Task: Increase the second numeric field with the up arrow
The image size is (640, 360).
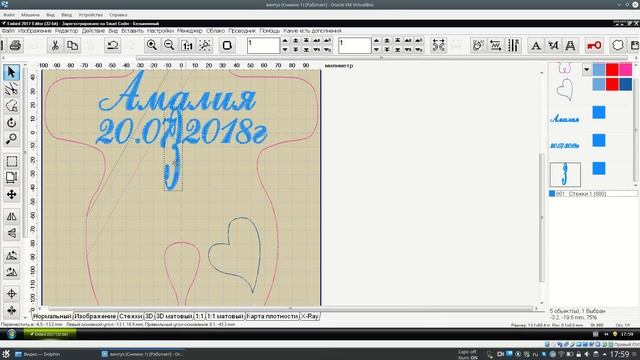Action: click(x=376, y=41)
